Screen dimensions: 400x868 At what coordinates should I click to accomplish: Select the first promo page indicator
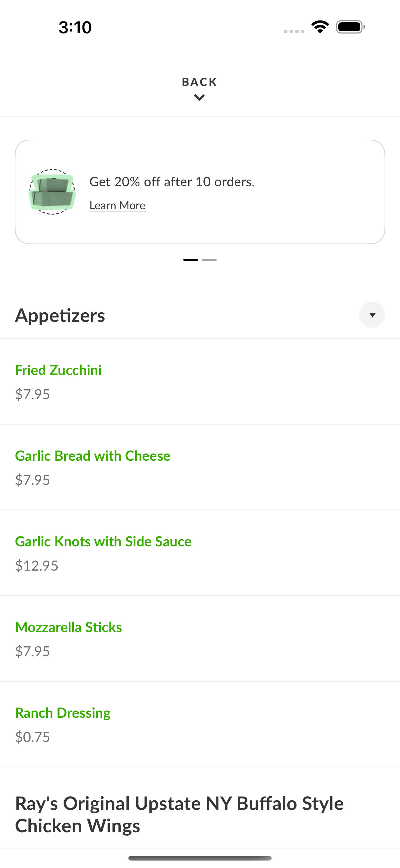[x=191, y=260]
